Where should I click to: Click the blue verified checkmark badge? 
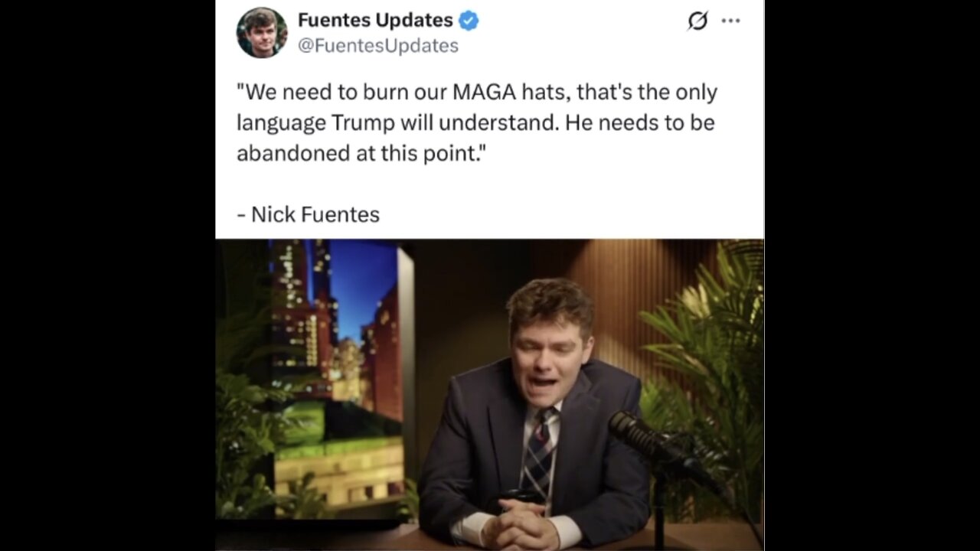tap(469, 21)
